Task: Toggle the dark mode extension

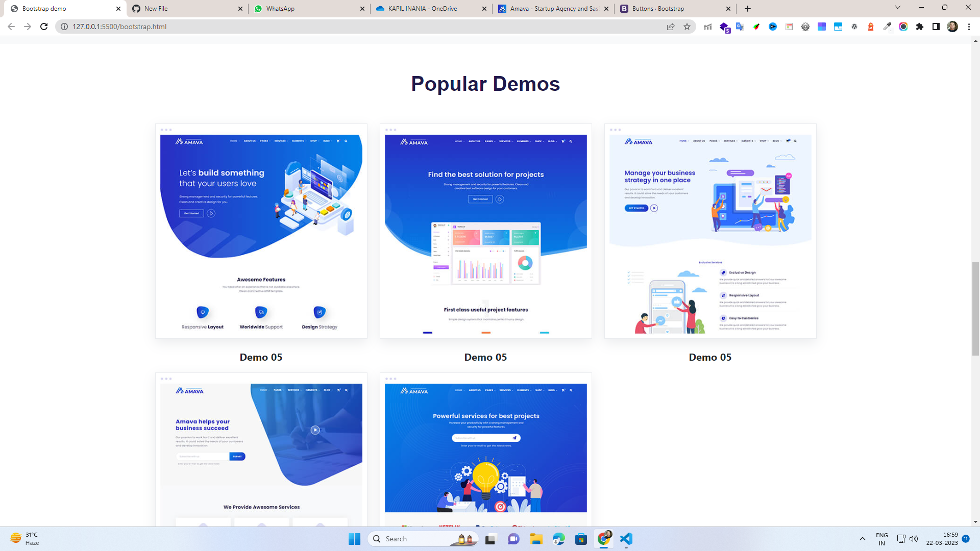Action: coord(936,27)
